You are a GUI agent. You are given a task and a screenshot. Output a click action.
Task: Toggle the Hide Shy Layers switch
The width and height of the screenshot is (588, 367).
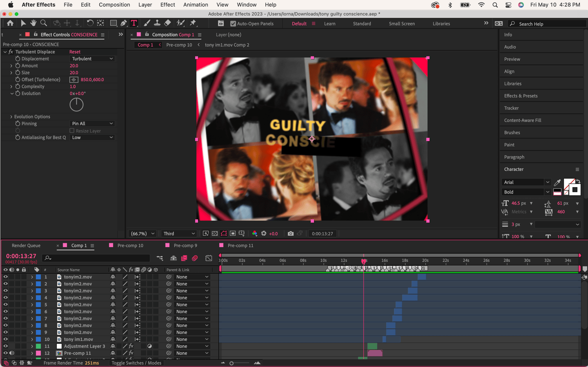pos(173,258)
